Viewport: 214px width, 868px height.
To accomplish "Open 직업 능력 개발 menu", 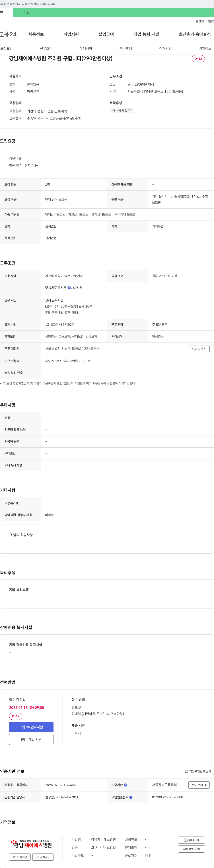I will (146, 34).
